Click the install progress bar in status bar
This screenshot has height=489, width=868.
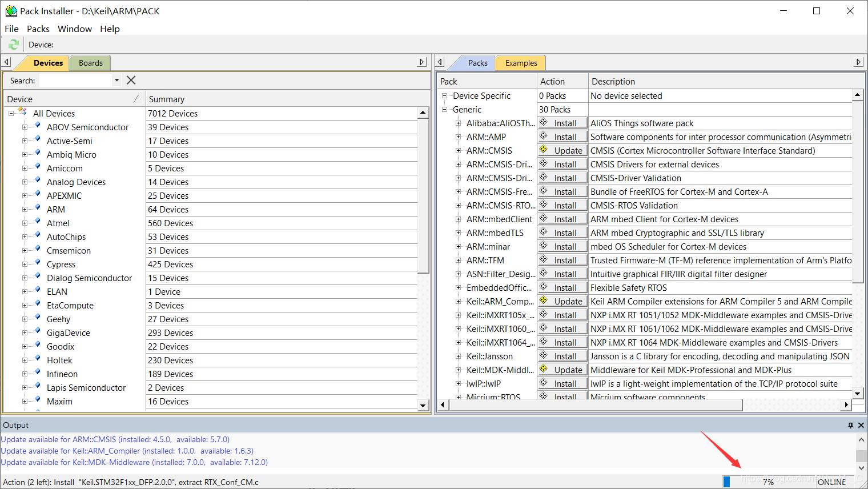pos(769,482)
